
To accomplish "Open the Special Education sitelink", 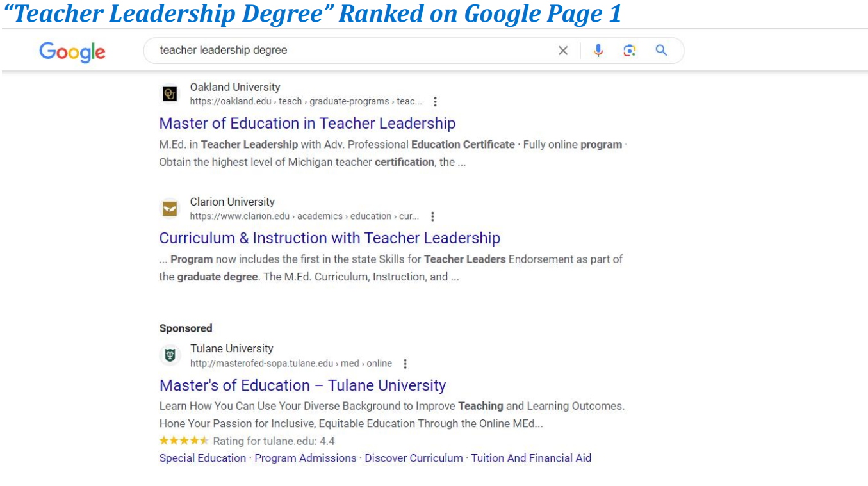I will (x=202, y=458).
